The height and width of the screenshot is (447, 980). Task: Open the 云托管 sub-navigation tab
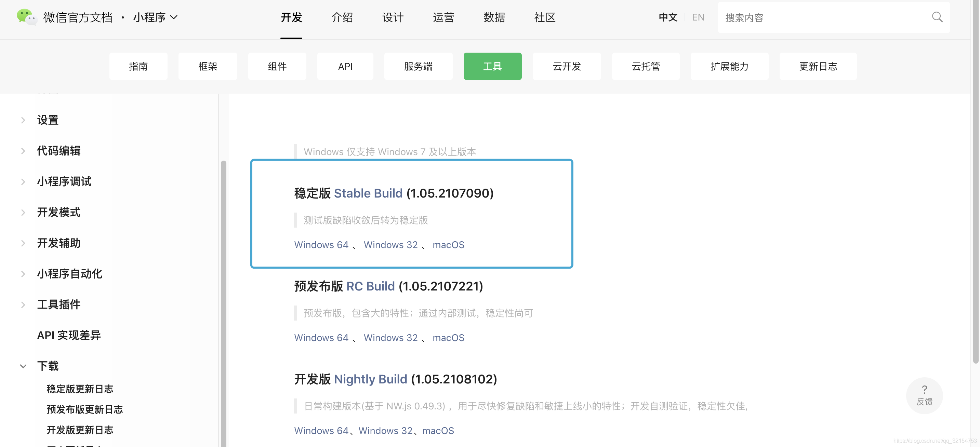[x=646, y=66]
